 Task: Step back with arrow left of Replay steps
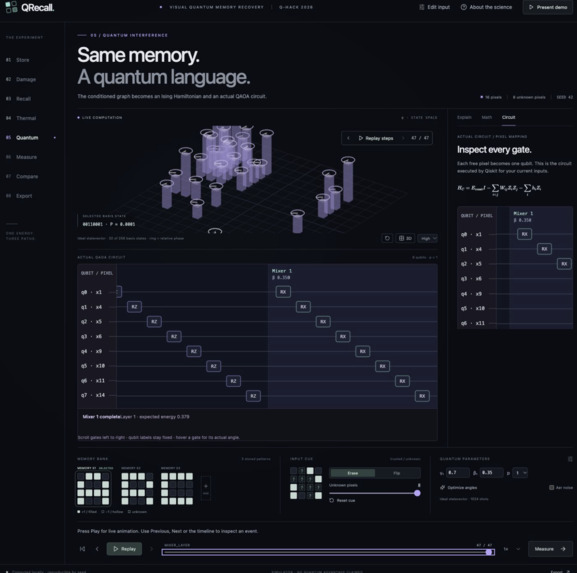tap(348, 138)
